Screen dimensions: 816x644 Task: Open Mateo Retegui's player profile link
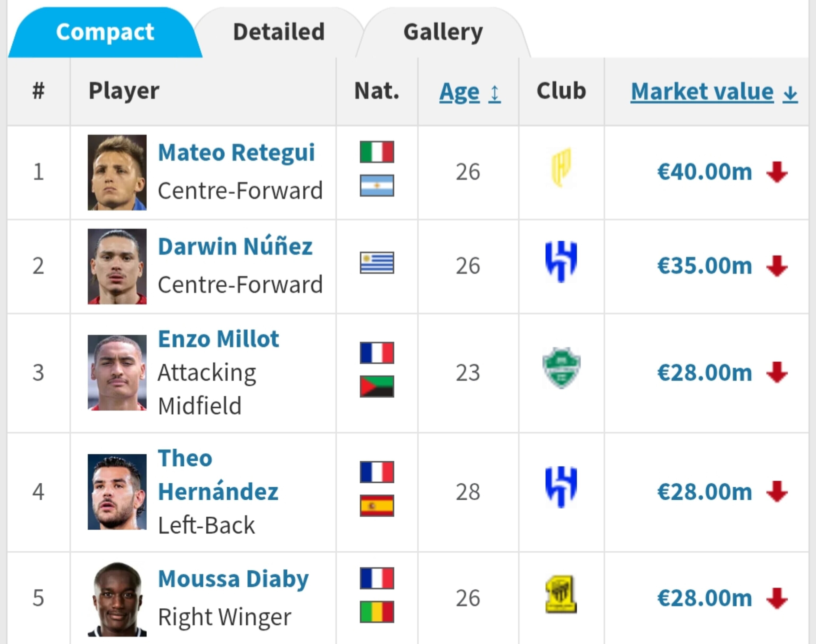236,153
